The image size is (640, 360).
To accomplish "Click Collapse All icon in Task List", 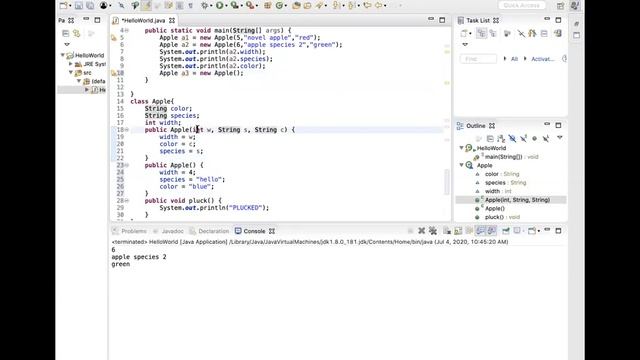I will [544, 33].
